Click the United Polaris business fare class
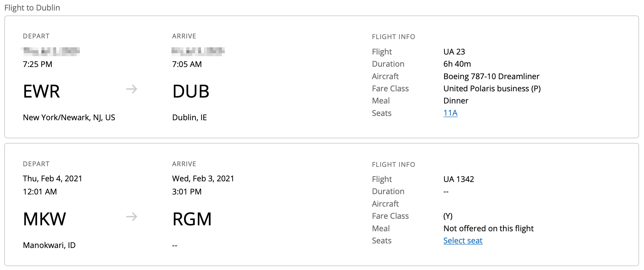The image size is (644, 270). 492,89
